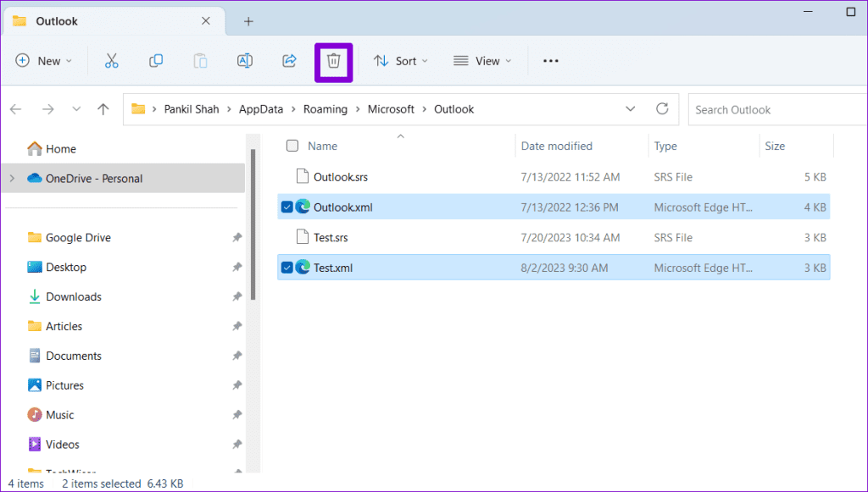The height and width of the screenshot is (492, 868).
Task: Open Articles folder in sidebar
Action: coord(54,326)
